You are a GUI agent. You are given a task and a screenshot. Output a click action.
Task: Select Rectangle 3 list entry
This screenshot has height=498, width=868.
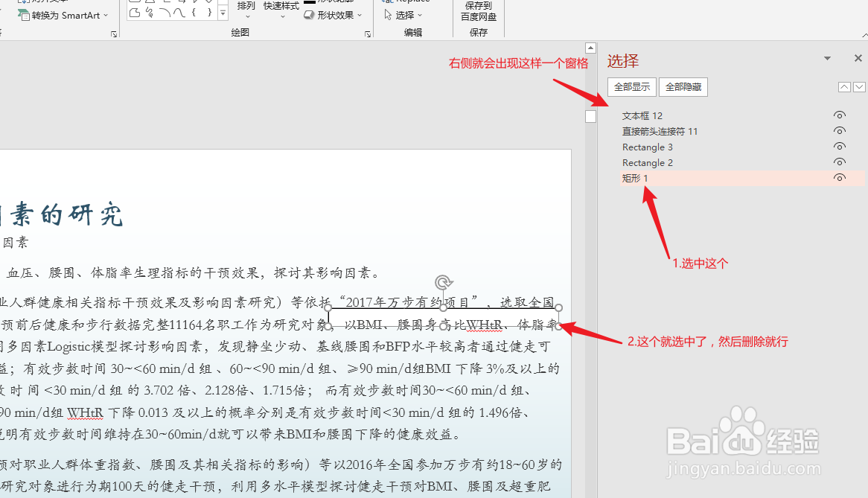[647, 147]
